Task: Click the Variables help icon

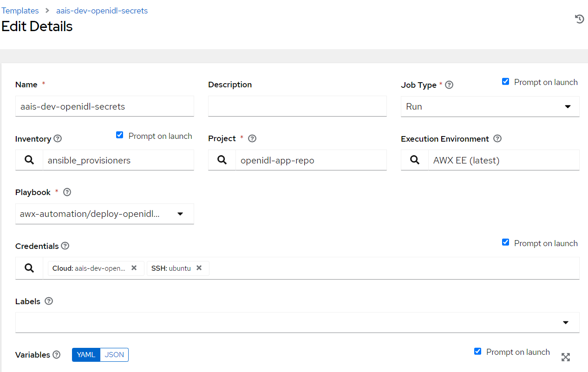Action: coord(57,355)
